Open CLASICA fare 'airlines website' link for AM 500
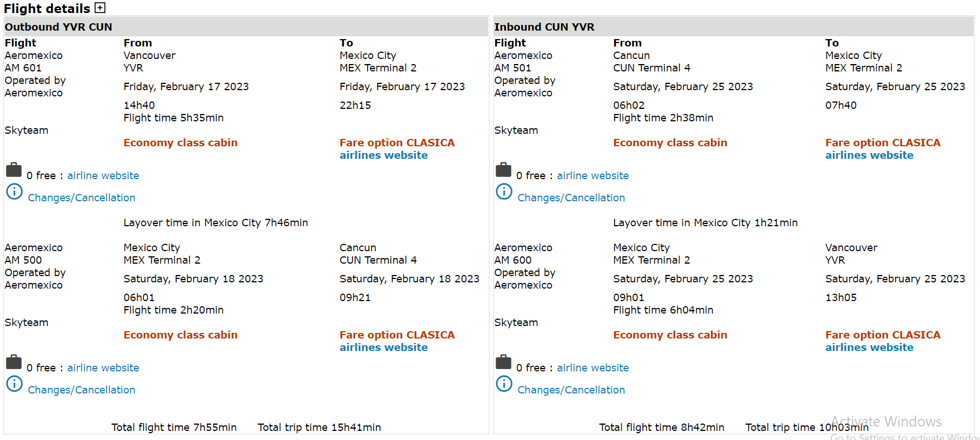This screenshot has height=440, width=980. [x=384, y=348]
